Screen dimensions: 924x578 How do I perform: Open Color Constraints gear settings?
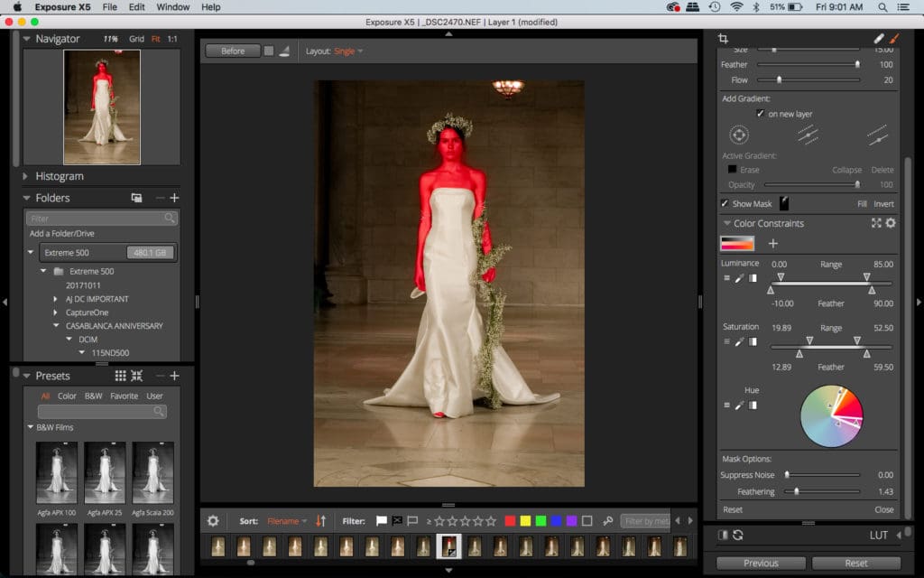point(891,223)
